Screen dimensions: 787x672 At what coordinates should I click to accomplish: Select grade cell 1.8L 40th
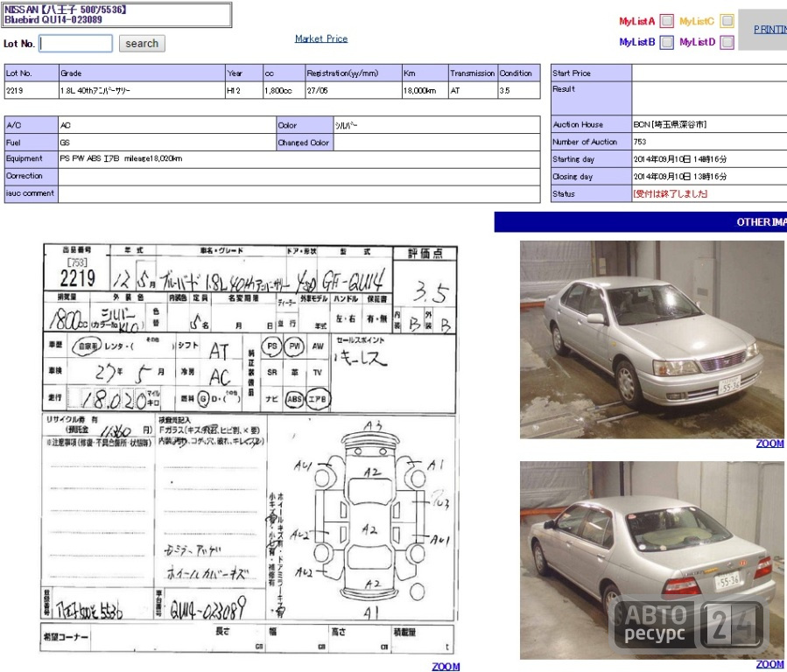pyautogui.click(x=142, y=90)
